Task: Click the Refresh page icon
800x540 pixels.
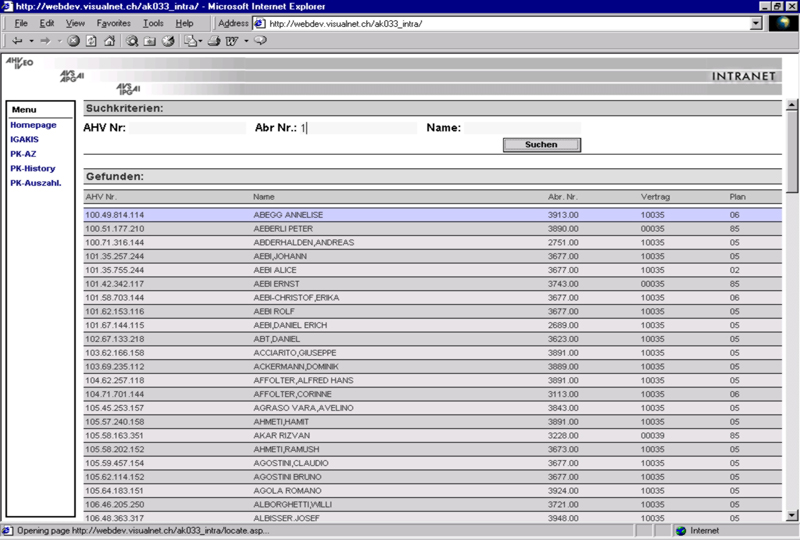Action: (x=91, y=41)
